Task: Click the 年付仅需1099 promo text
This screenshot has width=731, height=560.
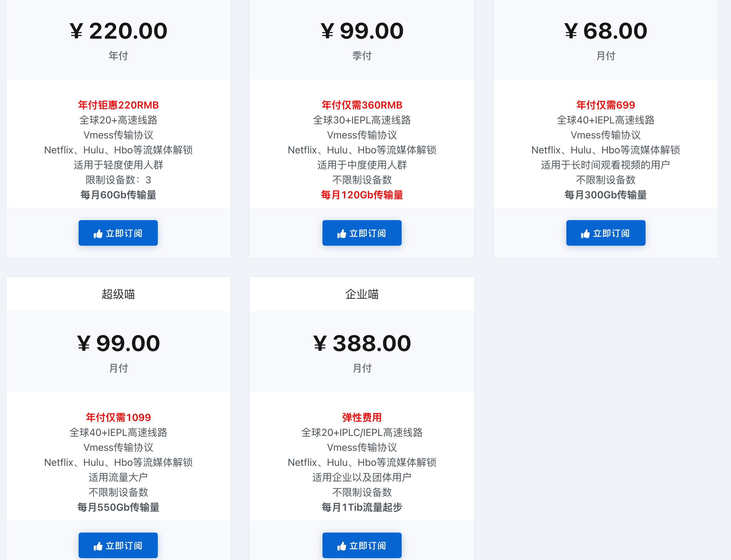Action: (x=118, y=417)
